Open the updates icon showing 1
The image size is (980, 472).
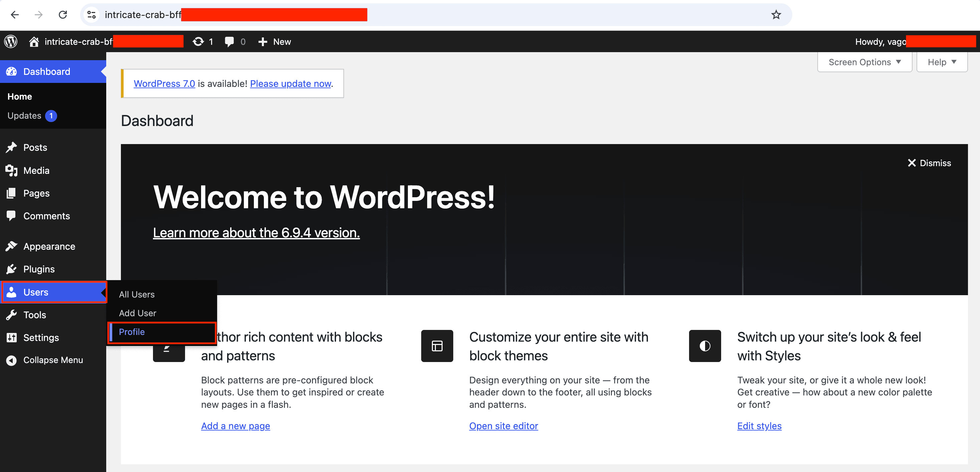pos(198,41)
